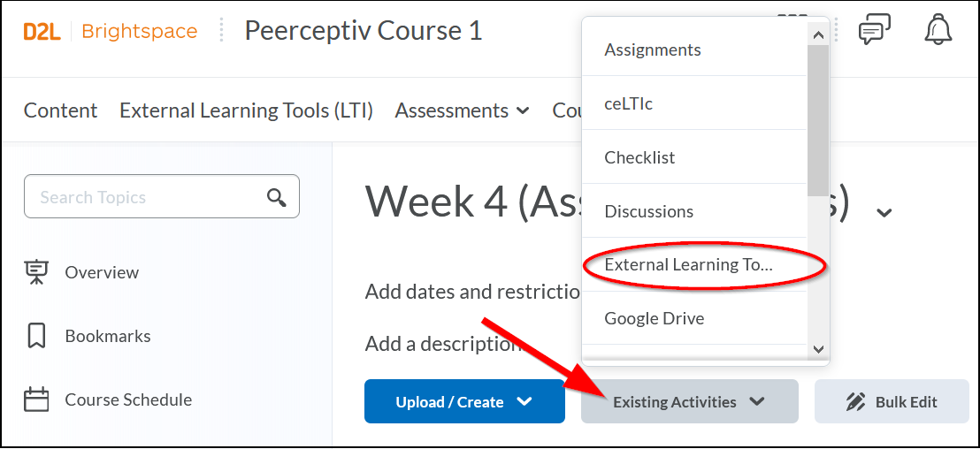
Task: Open External Learning Tools (LTI) nav link
Action: (x=246, y=110)
